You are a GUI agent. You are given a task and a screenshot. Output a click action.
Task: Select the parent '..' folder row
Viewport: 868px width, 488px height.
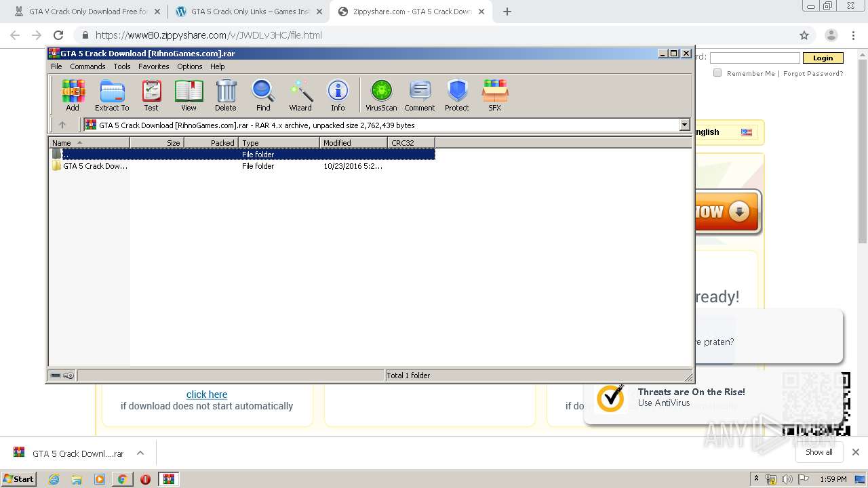point(243,155)
